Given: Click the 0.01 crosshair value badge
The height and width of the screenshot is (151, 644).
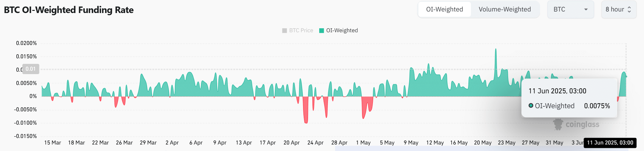Looking at the screenshot, I should pos(31,69).
